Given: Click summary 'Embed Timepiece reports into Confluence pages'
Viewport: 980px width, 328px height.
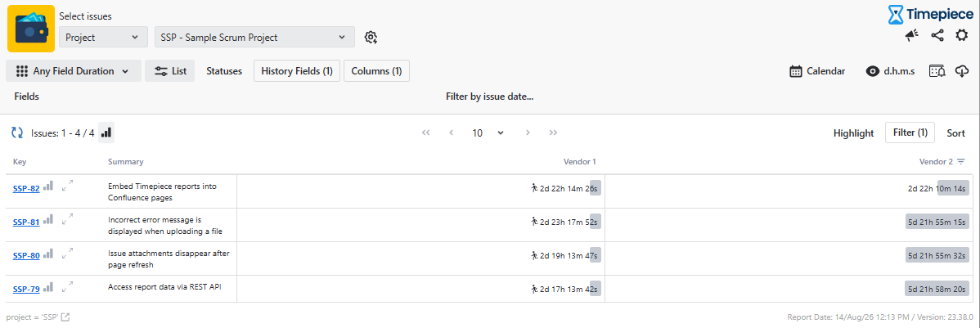Looking at the screenshot, I should [162, 191].
